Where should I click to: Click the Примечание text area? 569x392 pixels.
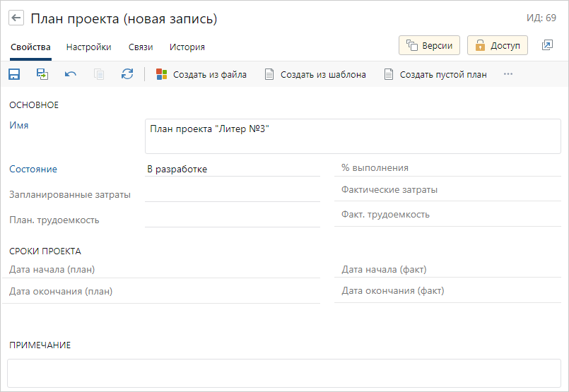coord(283,372)
